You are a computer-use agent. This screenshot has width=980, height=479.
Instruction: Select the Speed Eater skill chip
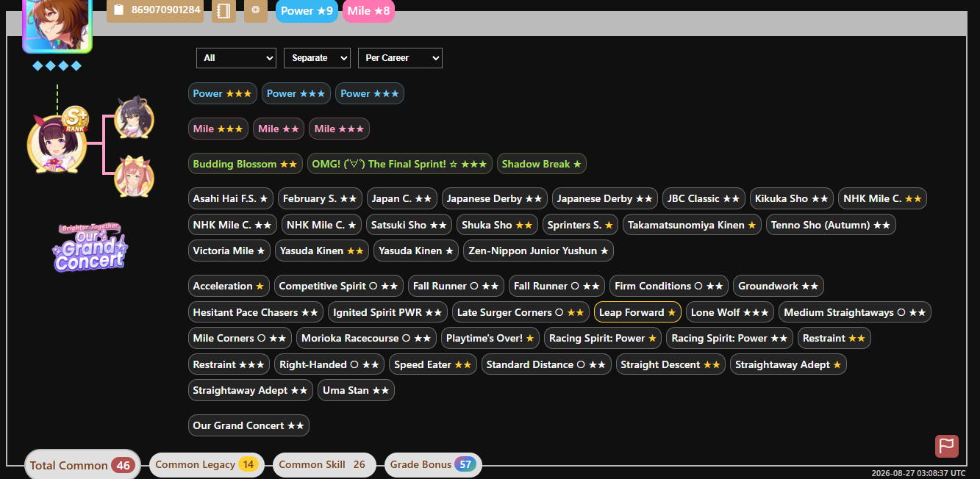click(433, 364)
